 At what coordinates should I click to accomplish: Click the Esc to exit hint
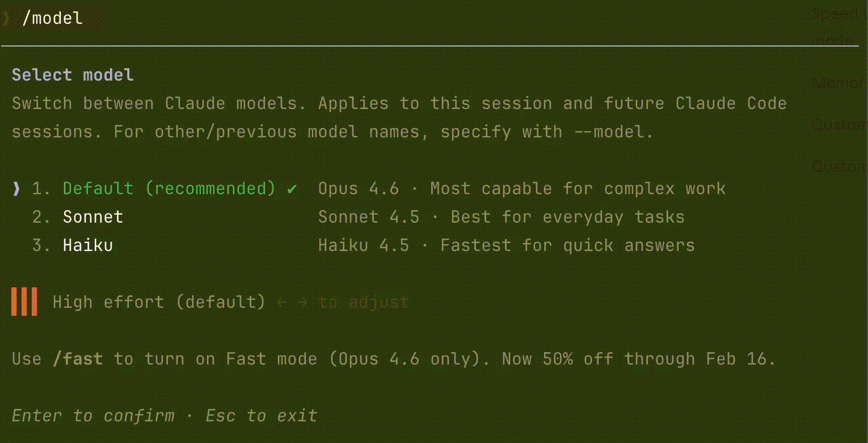(261, 416)
